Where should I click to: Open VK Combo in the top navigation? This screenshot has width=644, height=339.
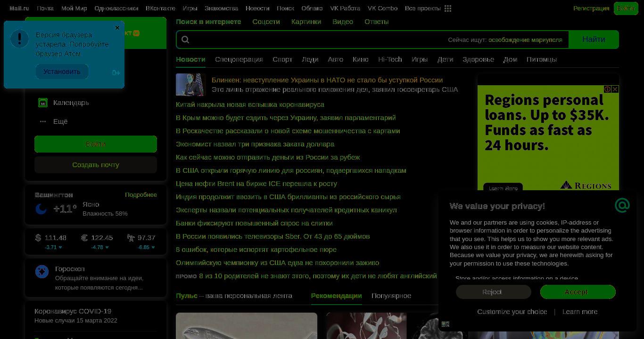click(x=382, y=8)
